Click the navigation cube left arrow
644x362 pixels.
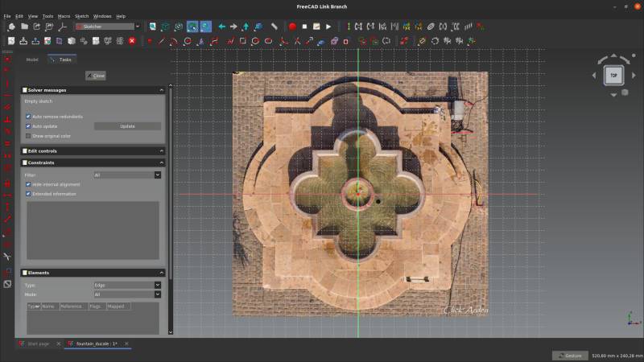[x=594, y=76]
